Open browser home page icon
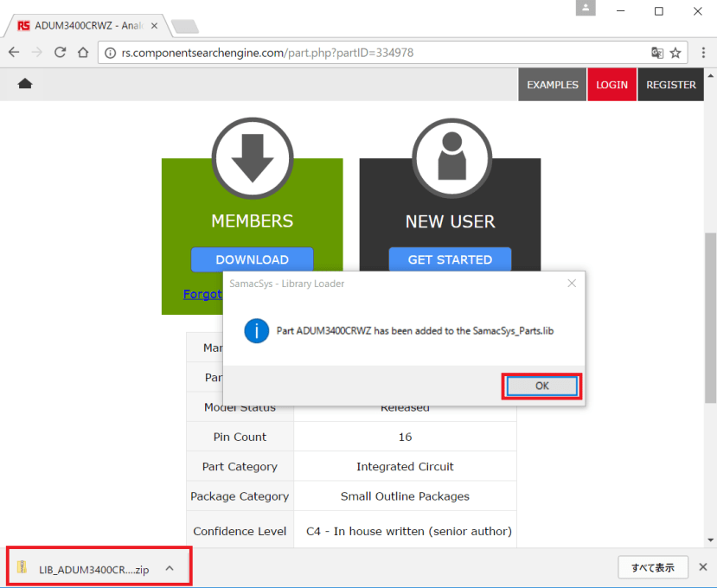 (83, 53)
